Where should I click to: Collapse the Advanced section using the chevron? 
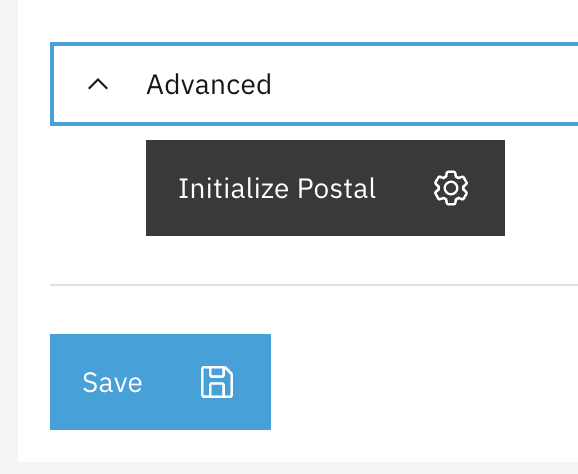point(98,84)
